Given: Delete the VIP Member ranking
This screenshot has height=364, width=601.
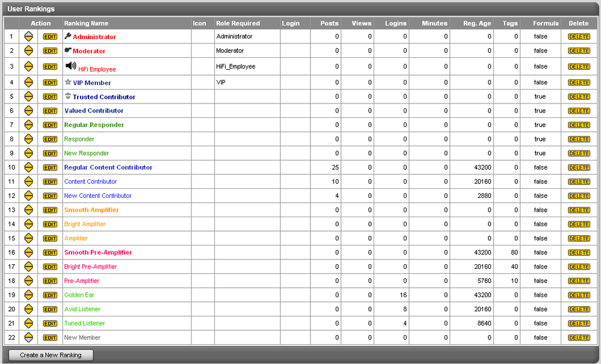Looking at the screenshot, I should pyautogui.click(x=579, y=83).
